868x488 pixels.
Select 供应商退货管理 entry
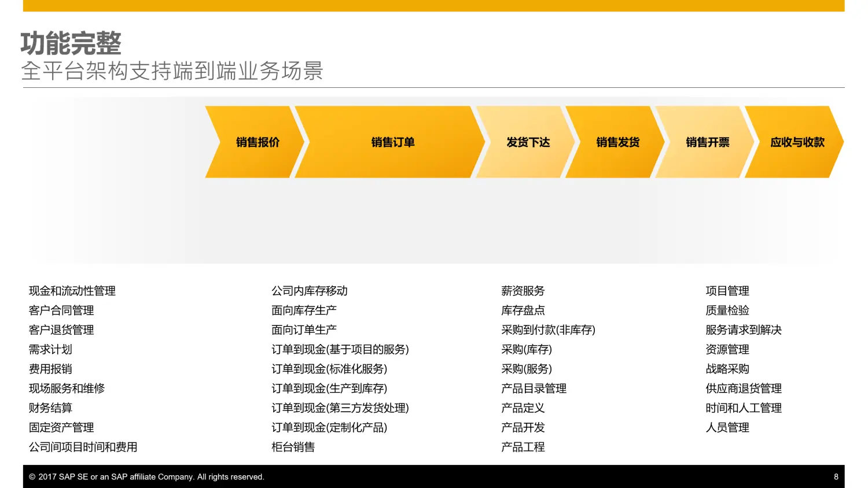[744, 389]
